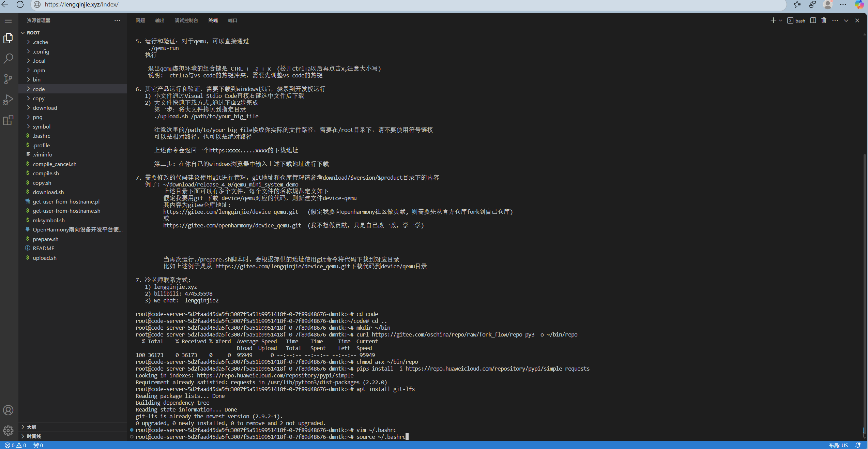Switch to the 输出 tab in the panel
This screenshot has width=868, height=449.
click(x=159, y=20)
